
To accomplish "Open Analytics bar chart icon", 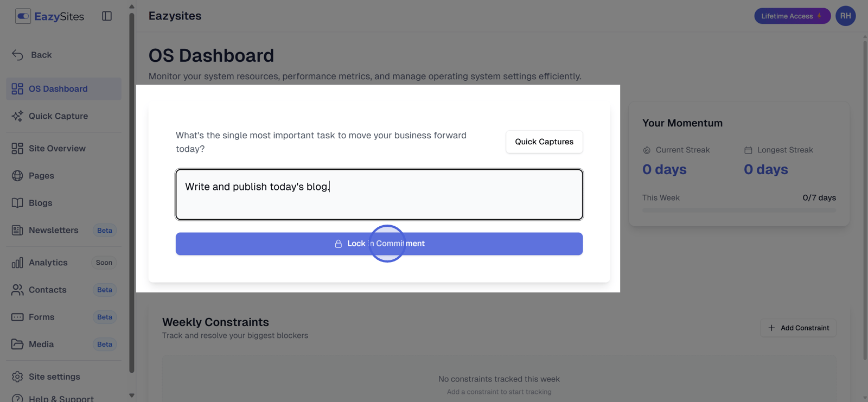I will pos(17,263).
